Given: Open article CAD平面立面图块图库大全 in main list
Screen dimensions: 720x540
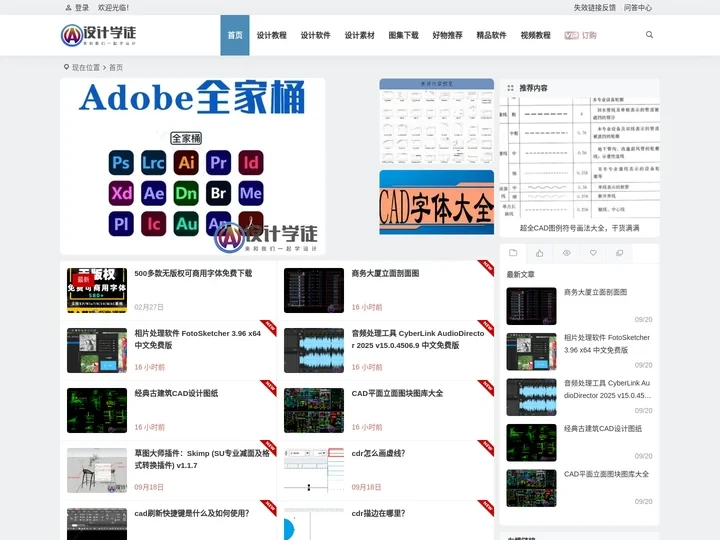Looking at the screenshot, I should (397, 393).
